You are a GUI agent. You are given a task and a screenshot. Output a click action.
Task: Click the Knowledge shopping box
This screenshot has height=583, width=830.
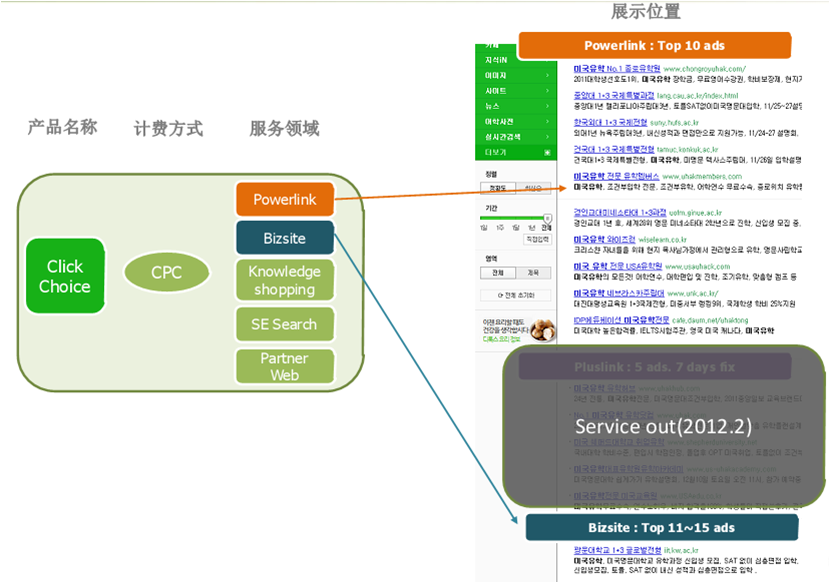tap(285, 280)
